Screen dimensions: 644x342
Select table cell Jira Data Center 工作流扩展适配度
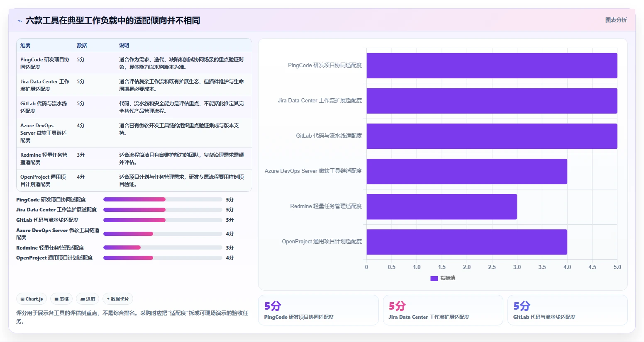click(45, 85)
